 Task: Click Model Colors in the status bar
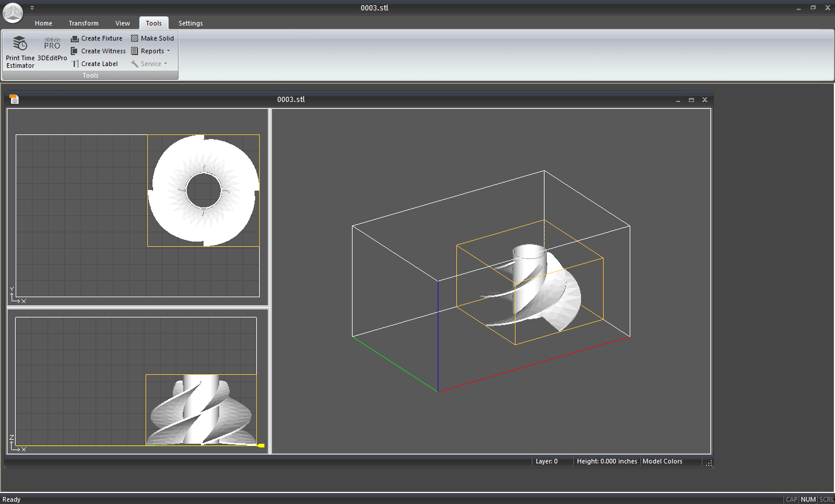[663, 461]
